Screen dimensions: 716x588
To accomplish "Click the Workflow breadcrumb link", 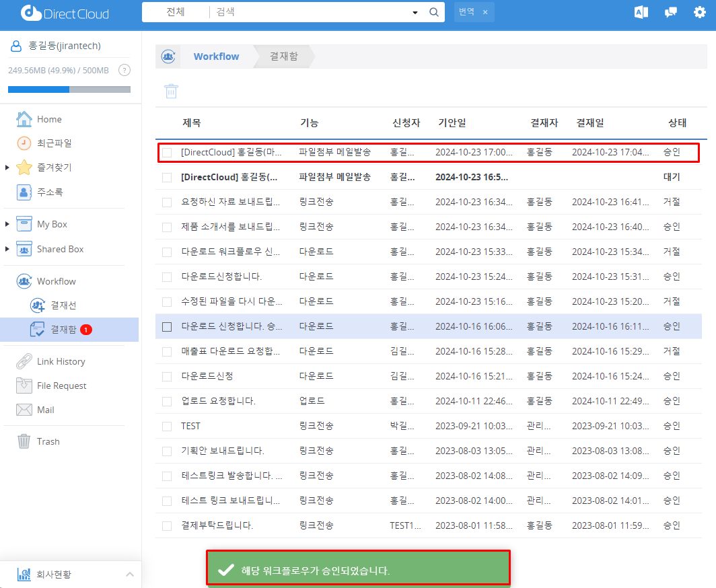I will coord(216,57).
